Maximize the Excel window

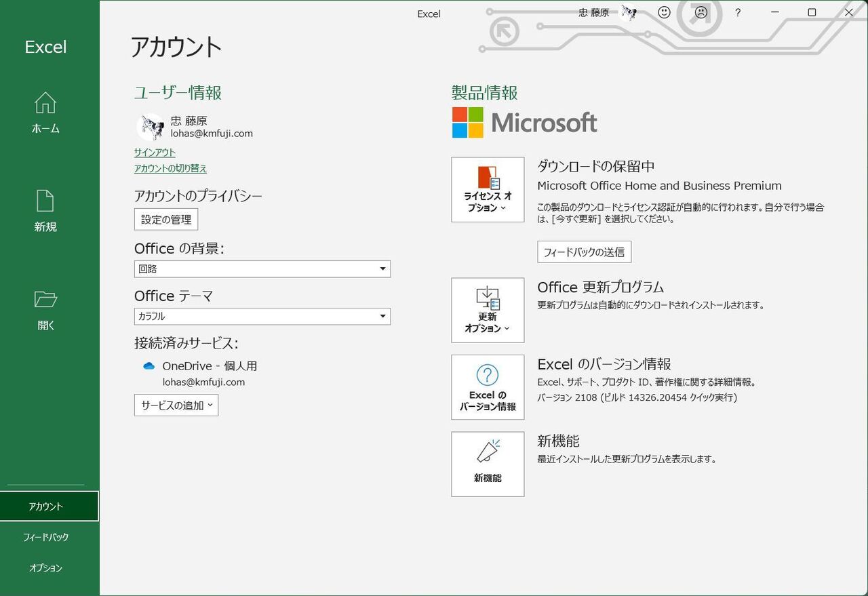click(812, 12)
